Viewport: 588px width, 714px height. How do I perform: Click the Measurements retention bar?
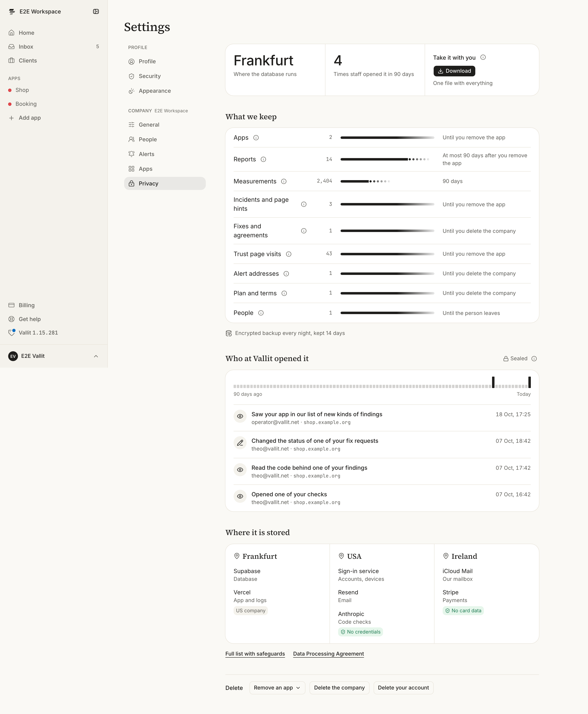click(365, 181)
